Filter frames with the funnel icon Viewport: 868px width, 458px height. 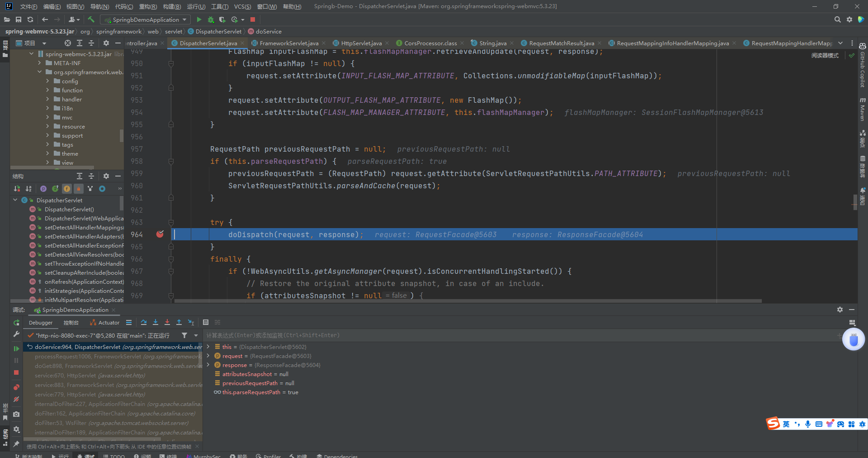184,335
